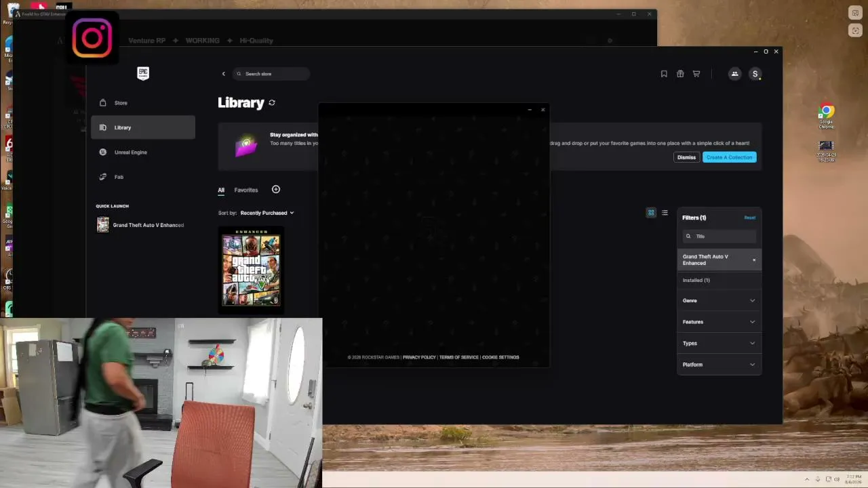Switch to the Favorites tab
Screen dimensions: 868x488
[x=246, y=190]
